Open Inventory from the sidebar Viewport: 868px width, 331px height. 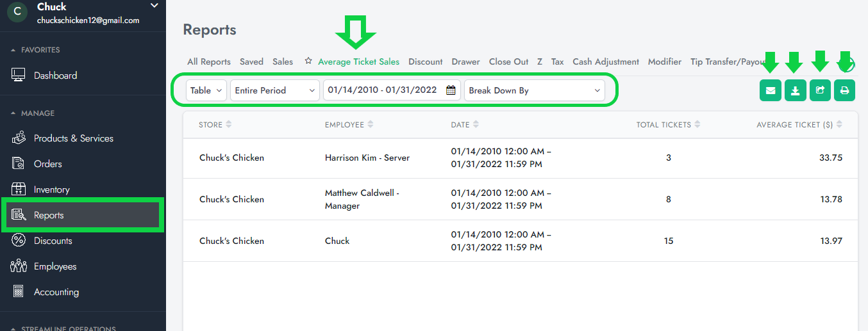pos(51,190)
